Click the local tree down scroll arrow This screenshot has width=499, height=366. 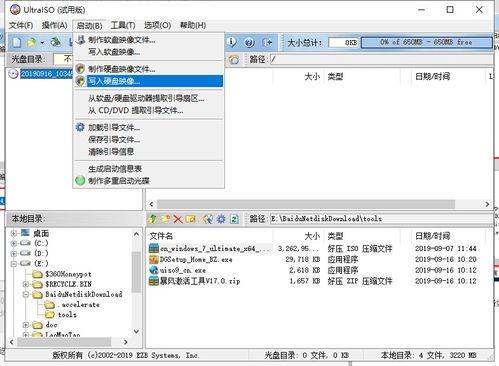coord(136,332)
